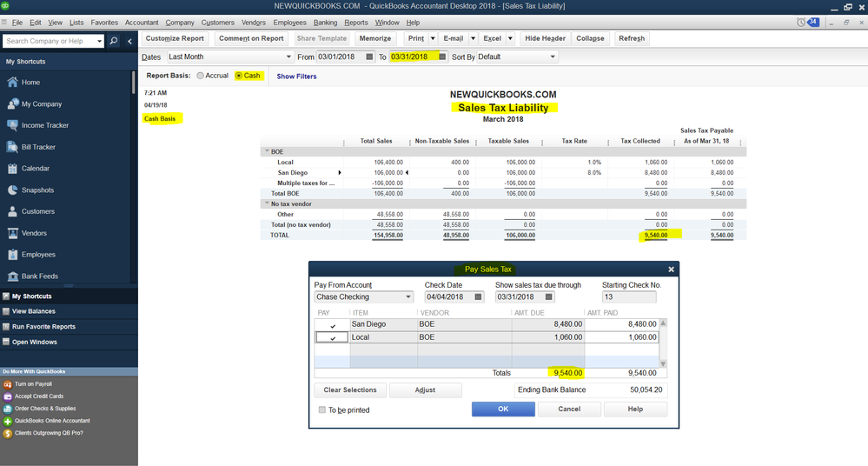Open the Employees shortcut
This screenshot has width=868, height=466.
point(38,255)
